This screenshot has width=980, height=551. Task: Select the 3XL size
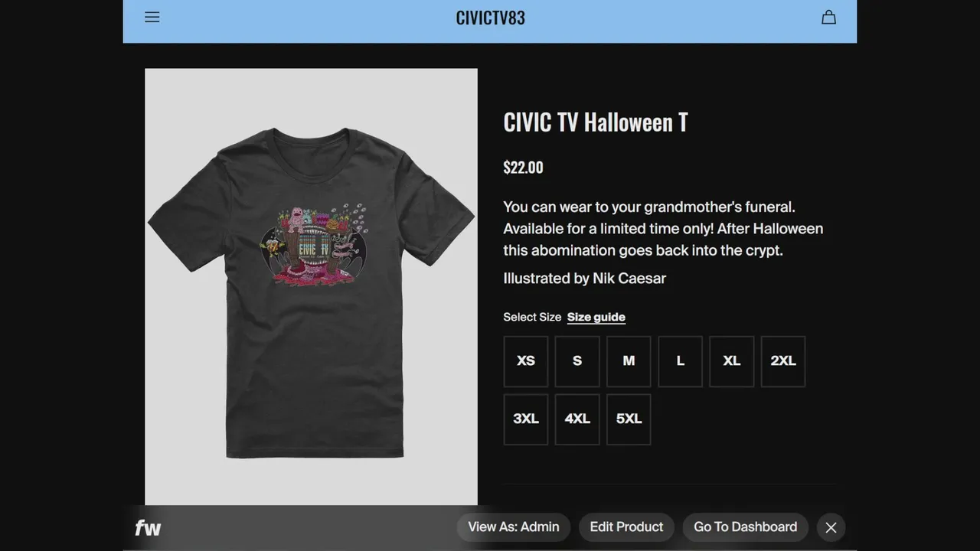coord(526,419)
